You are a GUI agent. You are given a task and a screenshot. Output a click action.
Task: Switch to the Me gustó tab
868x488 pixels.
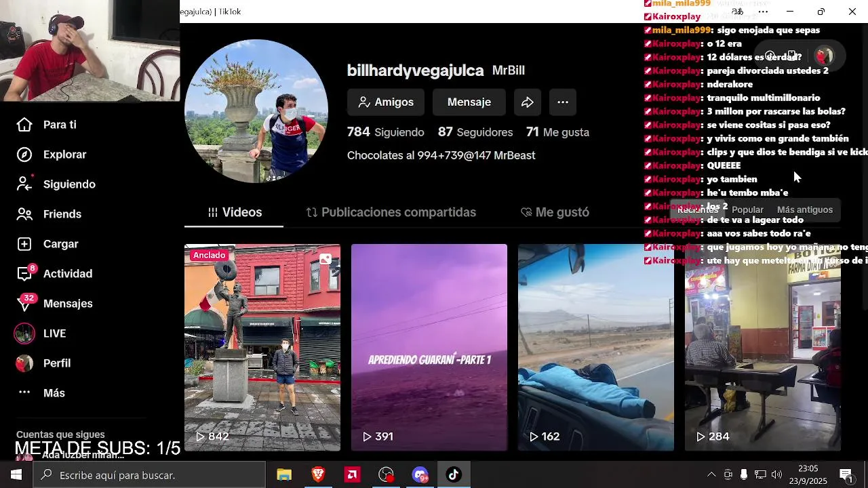click(555, 212)
